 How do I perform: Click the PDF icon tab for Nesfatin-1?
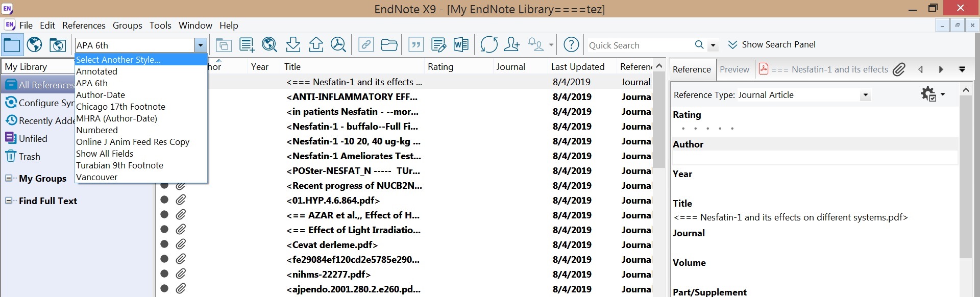coord(764,69)
